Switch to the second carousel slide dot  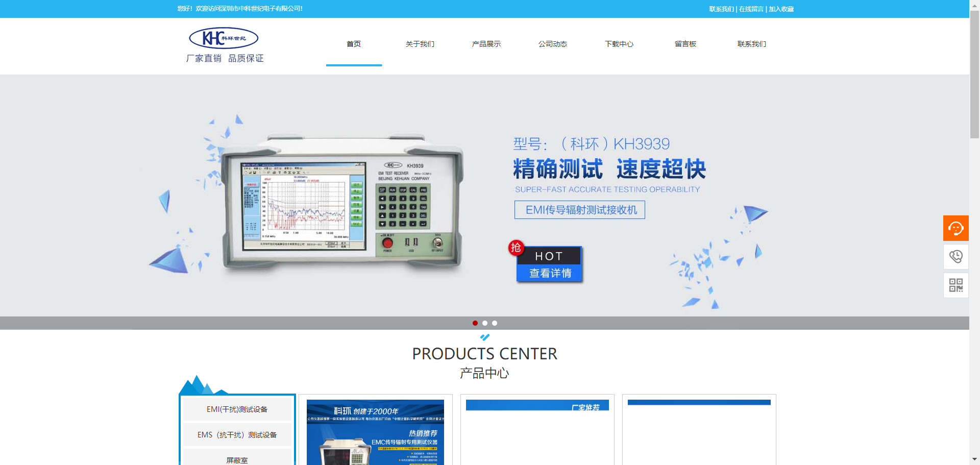pos(485,323)
